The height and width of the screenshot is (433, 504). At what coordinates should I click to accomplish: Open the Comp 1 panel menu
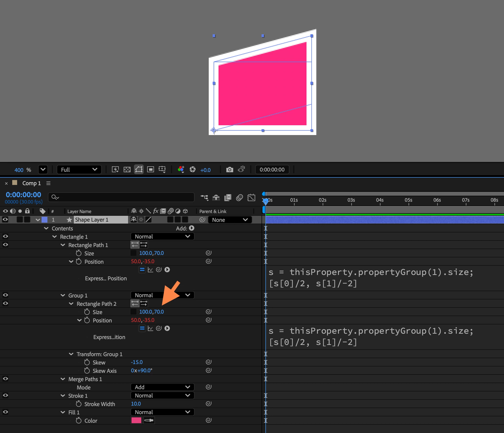coord(48,183)
